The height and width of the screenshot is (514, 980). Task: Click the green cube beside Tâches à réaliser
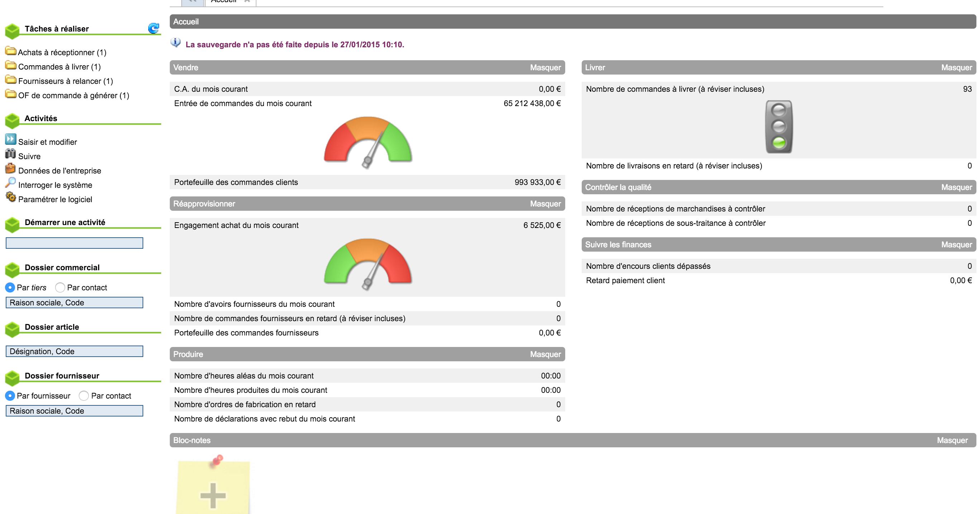tap(12, 31)
